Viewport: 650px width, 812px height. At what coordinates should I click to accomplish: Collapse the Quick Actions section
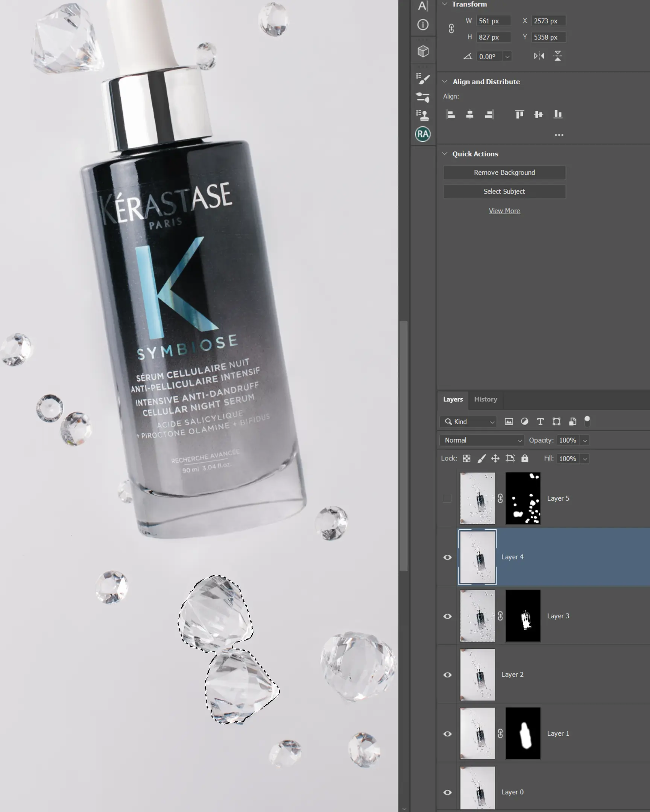445,154
